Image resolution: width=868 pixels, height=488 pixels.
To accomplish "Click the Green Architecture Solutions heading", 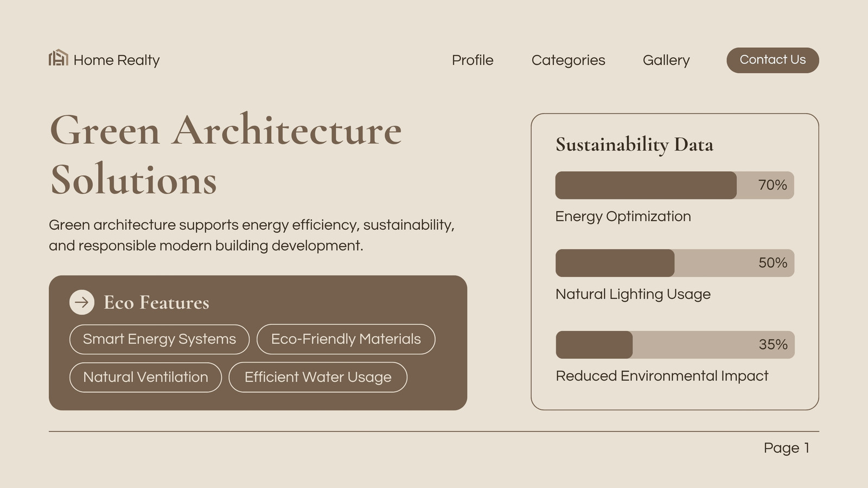I will pyautogui.click(x=226, y=155).
